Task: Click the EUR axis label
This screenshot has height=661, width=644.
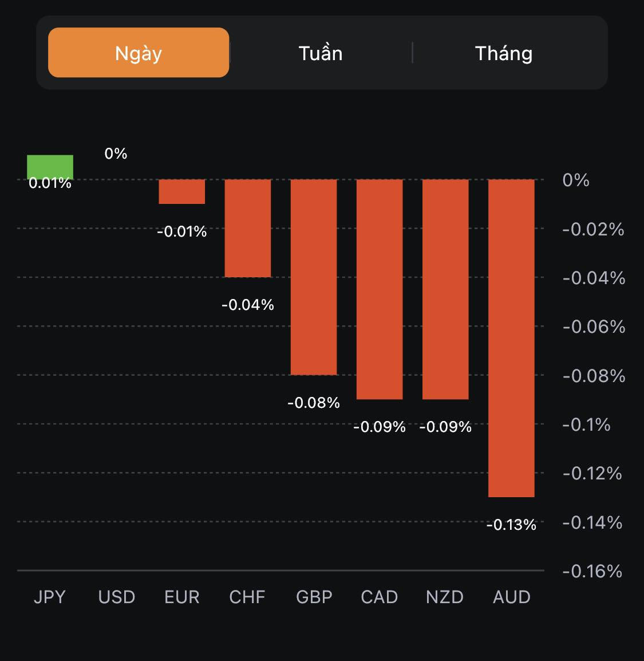Action: point(181,597)
